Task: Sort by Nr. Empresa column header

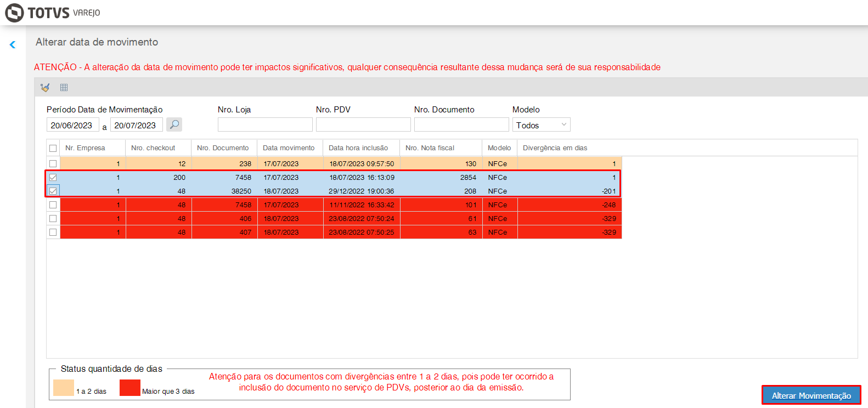Action: [x=93, y=148]
